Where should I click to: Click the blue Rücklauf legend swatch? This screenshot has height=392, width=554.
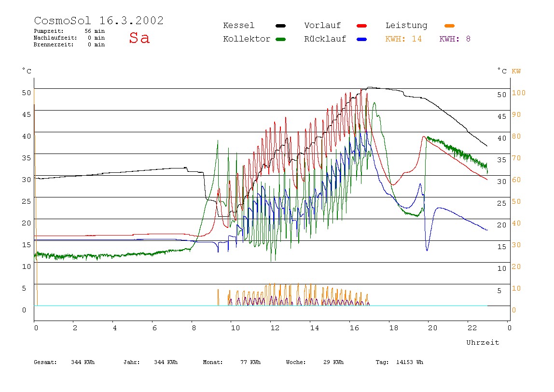pos(361,39)
